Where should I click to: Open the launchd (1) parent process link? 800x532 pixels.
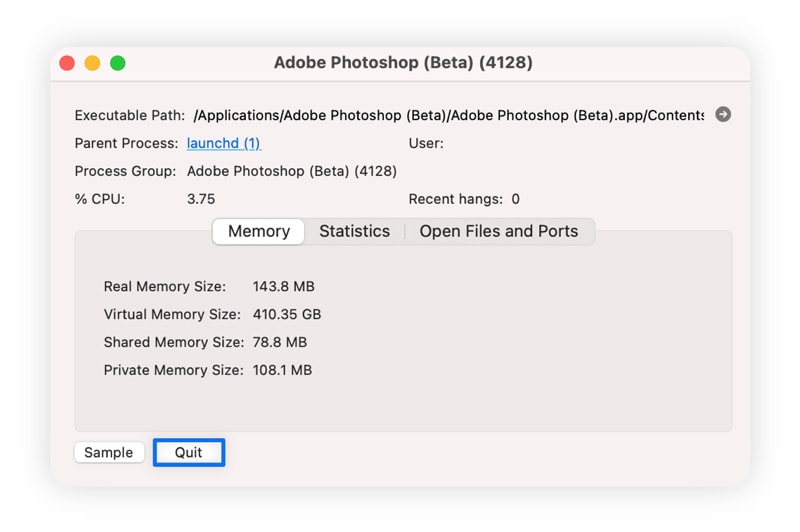click(223, 143)
